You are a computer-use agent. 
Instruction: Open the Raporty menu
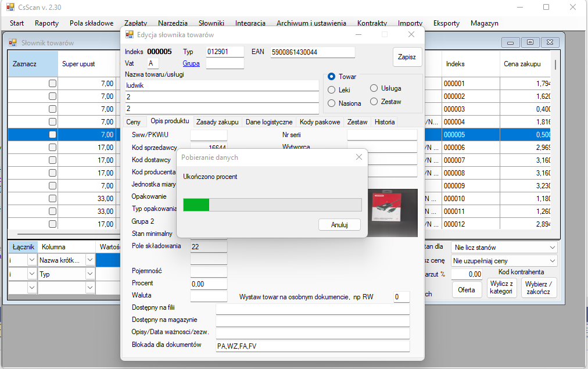pos(47,23)
